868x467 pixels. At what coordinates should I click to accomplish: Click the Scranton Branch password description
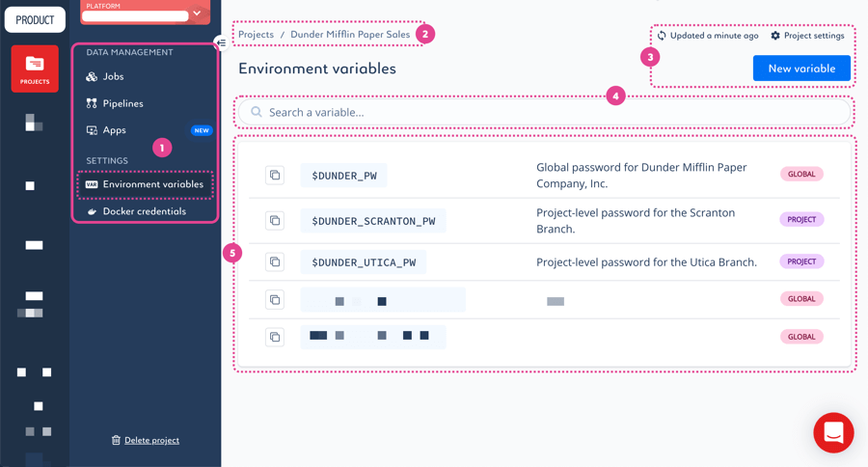[x=636, y=221]
